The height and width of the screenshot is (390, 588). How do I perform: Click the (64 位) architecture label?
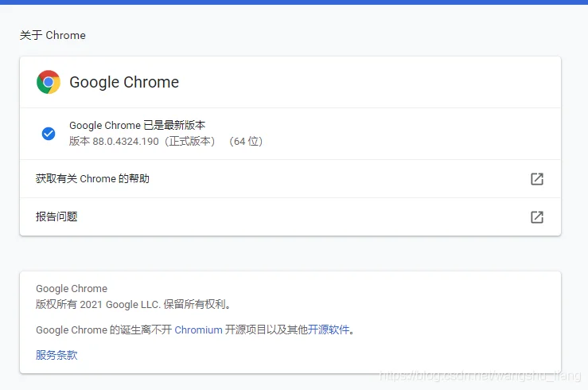[246, 142]
